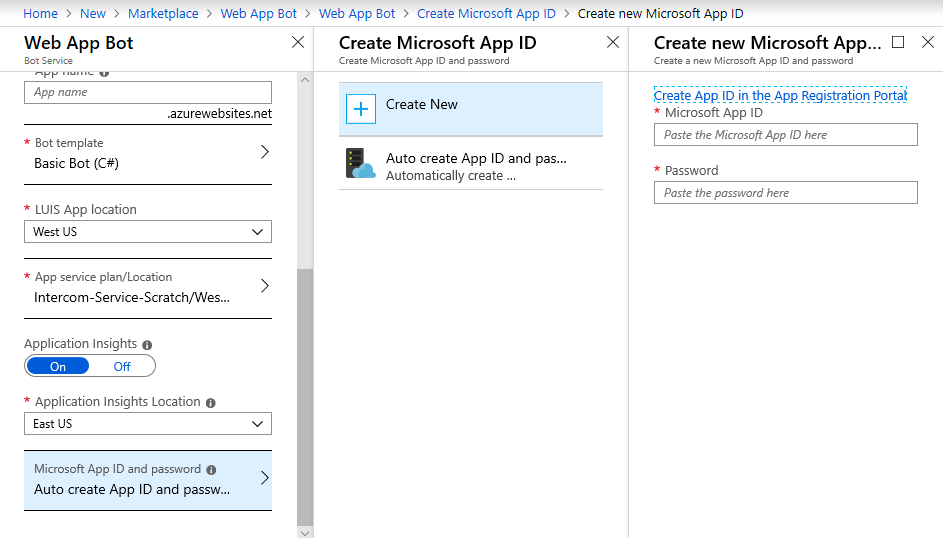Image resolution: width=943 pixels, height=538 pixels.
Task: Close the Create Microsoft App ID blade
Action: tap(613, 42)
